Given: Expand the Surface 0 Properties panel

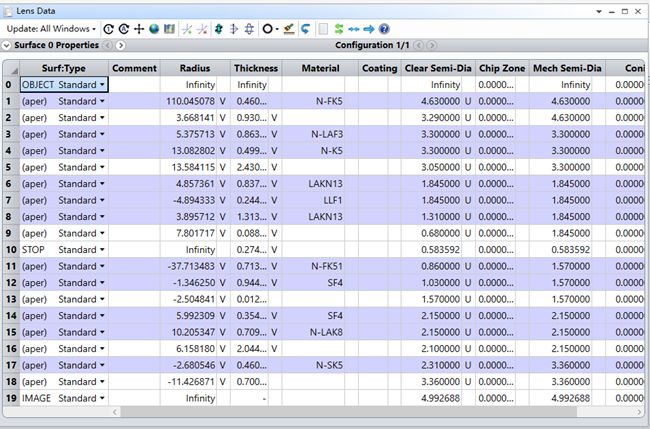Looking at the screenshot, I should [8, 46].
